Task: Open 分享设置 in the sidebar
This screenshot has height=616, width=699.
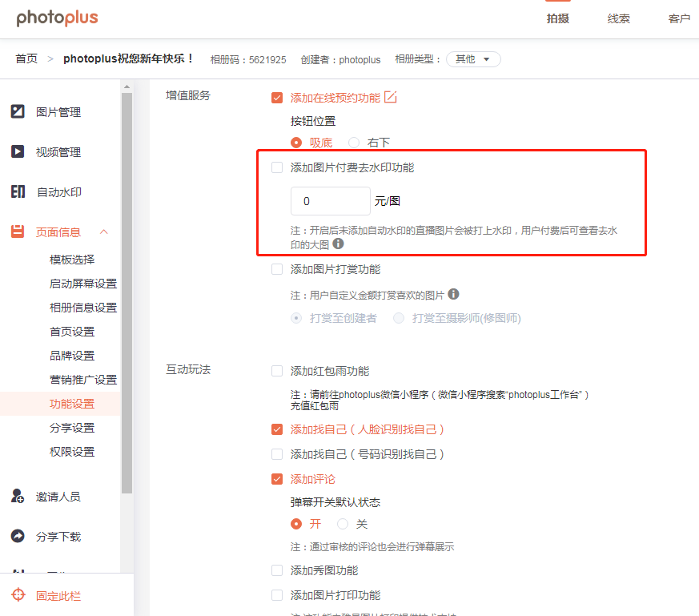Action: (72, 428)
